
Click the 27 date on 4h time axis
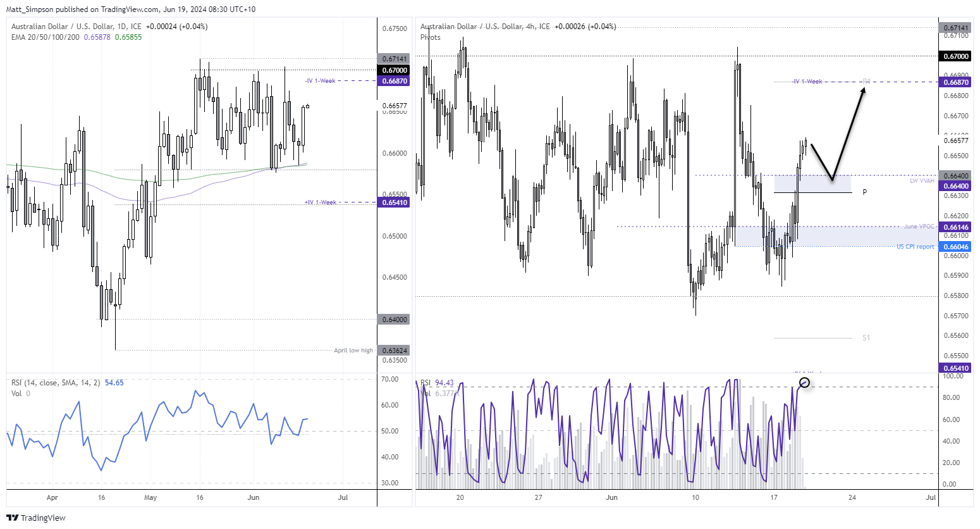coord(538,497)
